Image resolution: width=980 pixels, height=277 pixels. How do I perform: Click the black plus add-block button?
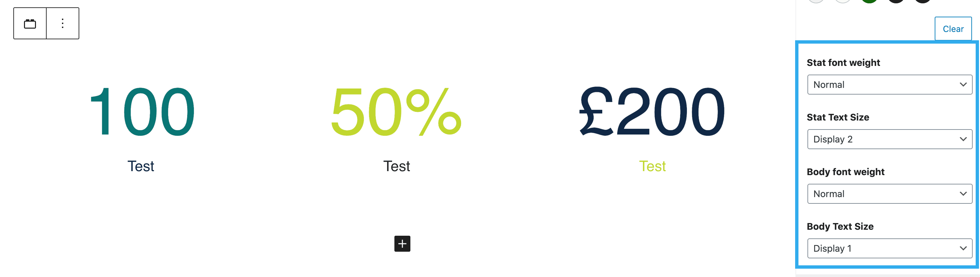tap(402, 243)
